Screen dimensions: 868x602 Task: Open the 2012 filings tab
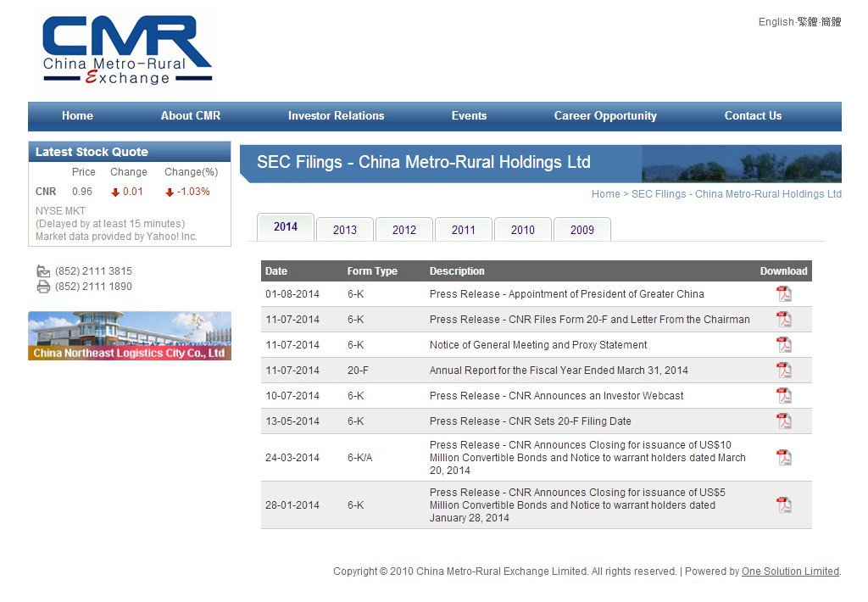404,230
